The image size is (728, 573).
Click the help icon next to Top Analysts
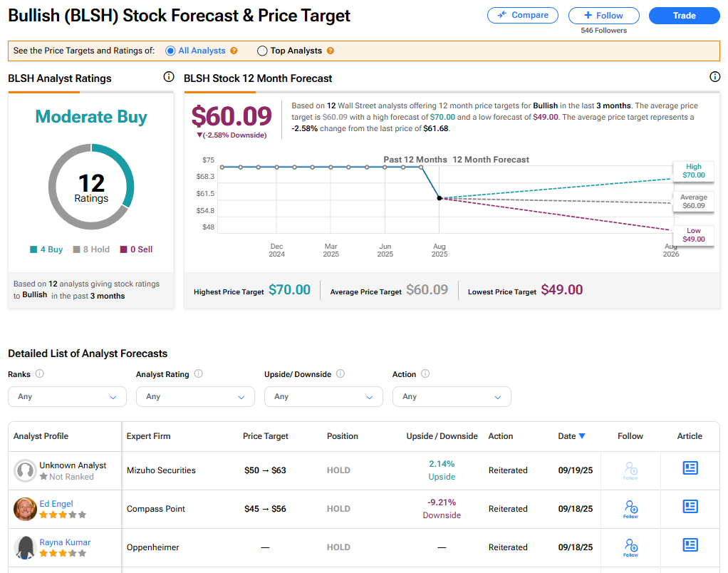click(x=330, y=51)
